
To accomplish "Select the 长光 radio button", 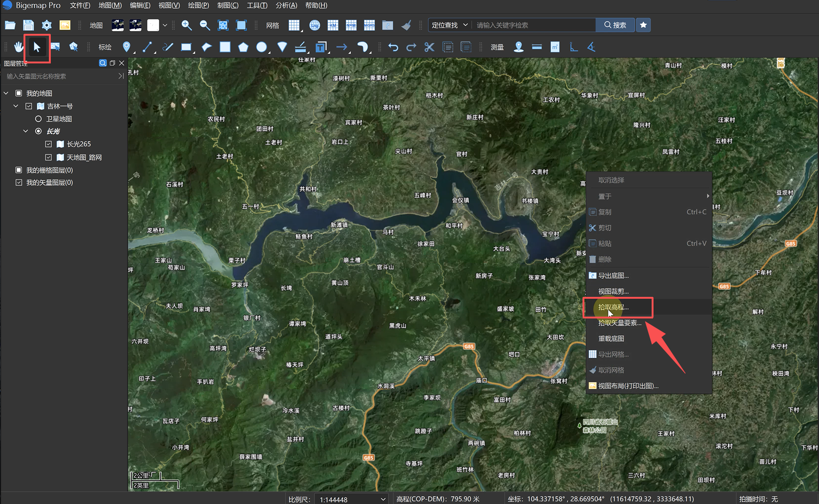I will [x=39, y=131].
